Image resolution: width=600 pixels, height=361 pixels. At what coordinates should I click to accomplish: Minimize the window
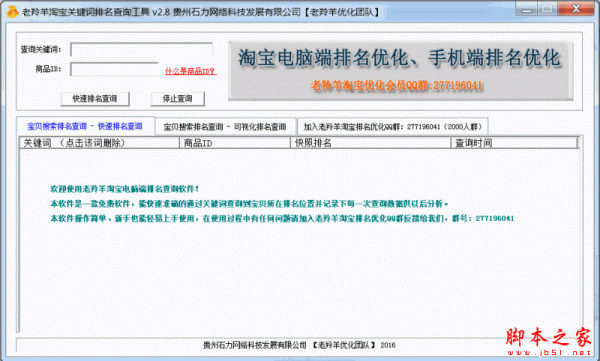point(527,9)
